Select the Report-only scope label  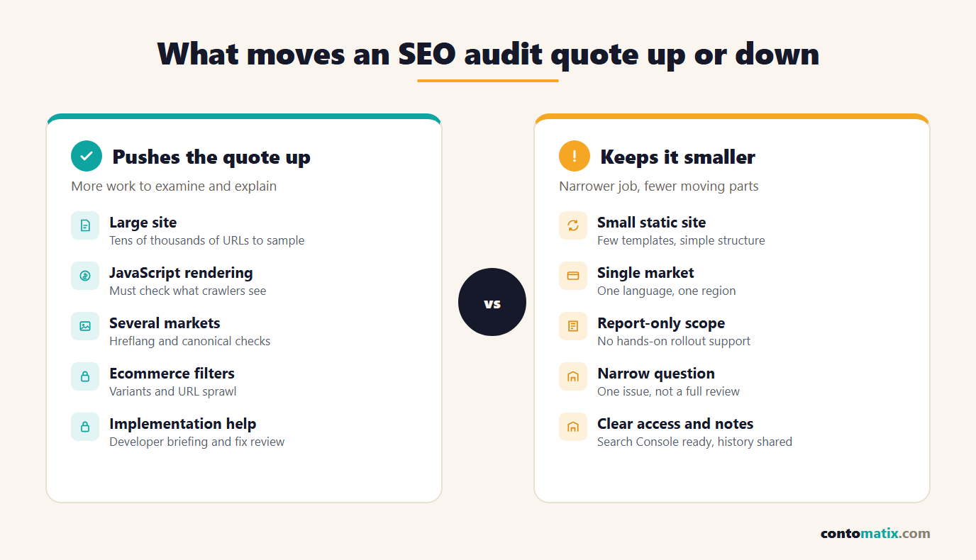coord(661,323)
